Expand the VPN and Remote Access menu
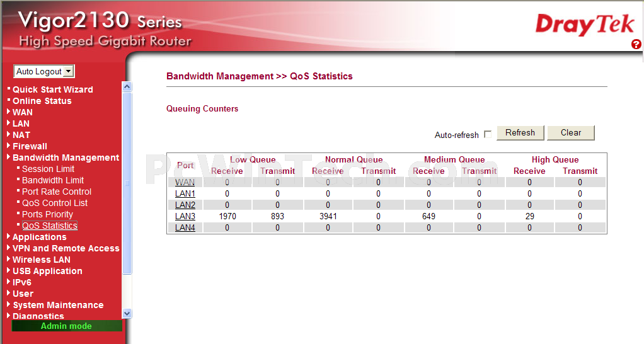644x344 pixels. [x=66, y=248]
